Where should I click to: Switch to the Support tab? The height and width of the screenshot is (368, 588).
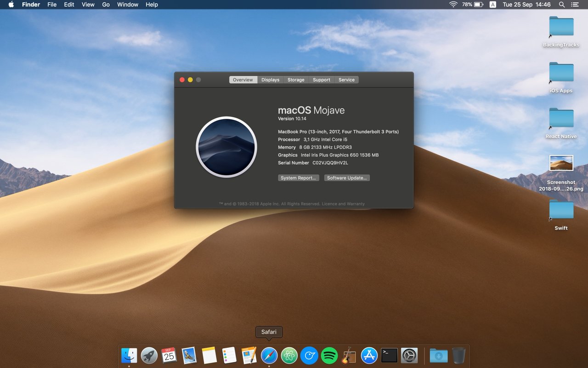322,80
